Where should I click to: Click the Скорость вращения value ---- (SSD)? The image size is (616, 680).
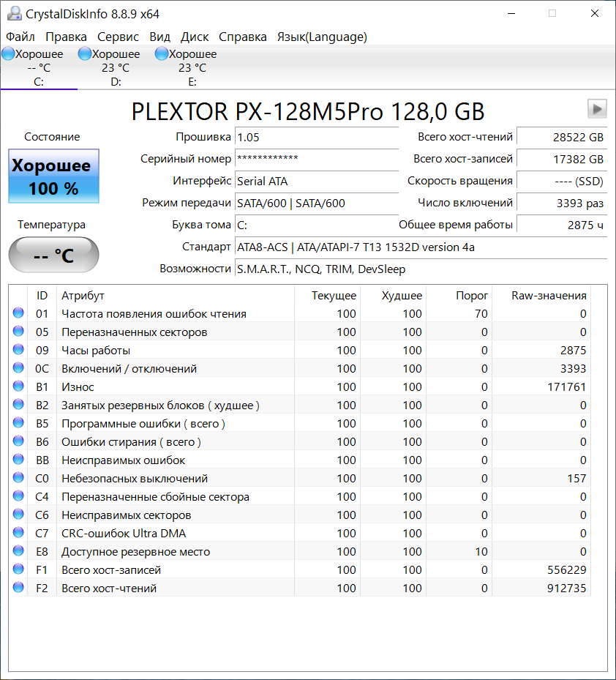[x=562, y=182]
